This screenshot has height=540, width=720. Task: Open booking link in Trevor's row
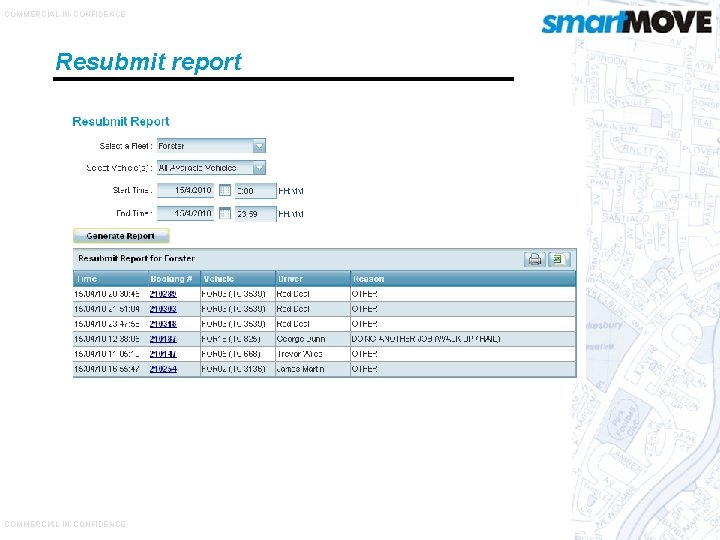tap(163, 354)
